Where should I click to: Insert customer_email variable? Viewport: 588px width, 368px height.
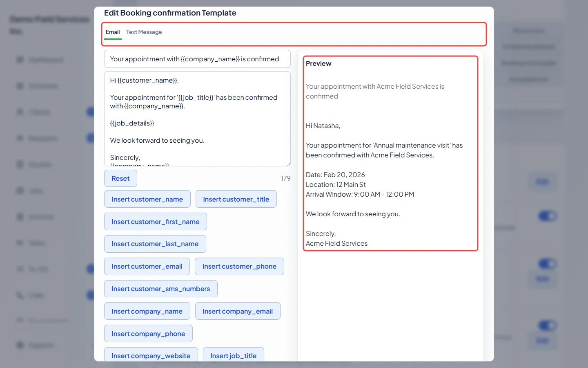[147, 266]
